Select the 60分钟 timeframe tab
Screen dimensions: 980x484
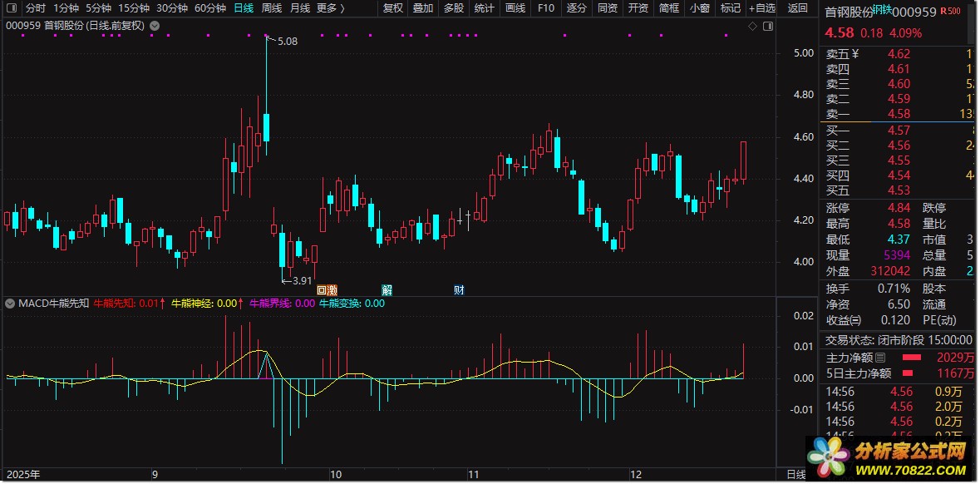(x=210, y=8)
